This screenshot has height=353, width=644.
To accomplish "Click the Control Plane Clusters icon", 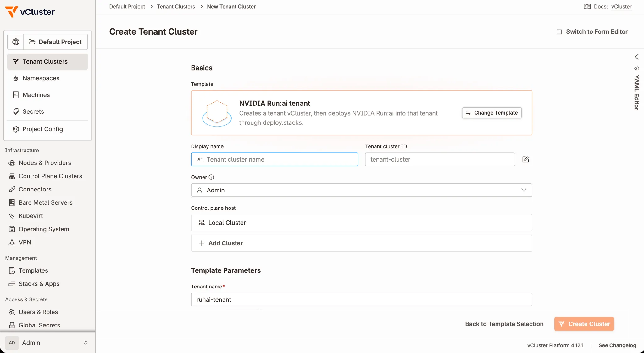I will (x=12, y=176).
